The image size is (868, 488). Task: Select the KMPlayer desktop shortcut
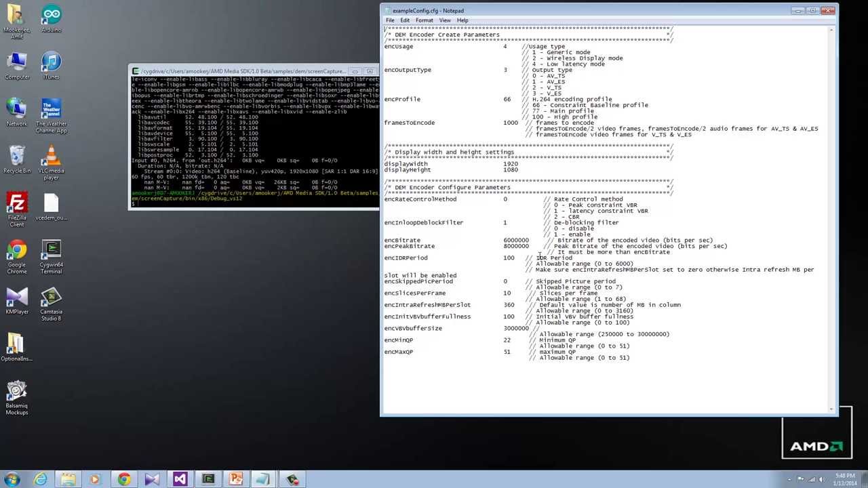(x=17, y=301)
